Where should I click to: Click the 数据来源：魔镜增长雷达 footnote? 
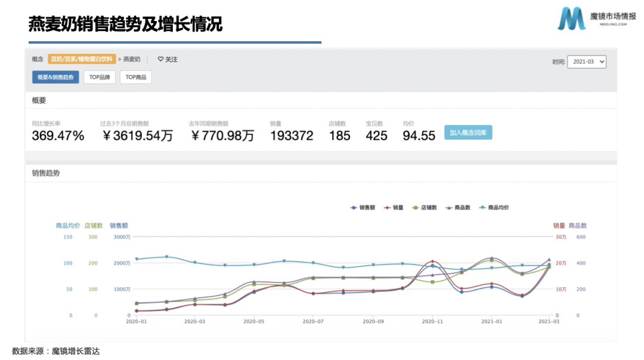click(x=56, y=351)
